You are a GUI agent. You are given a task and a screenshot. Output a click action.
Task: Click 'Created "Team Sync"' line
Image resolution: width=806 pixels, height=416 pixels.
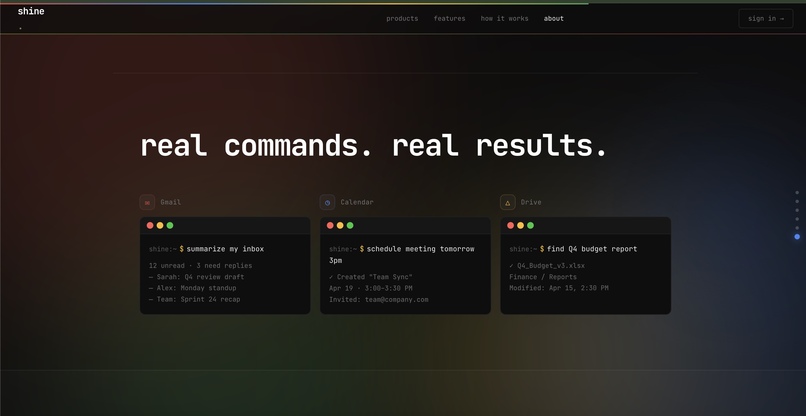(371, 277)
